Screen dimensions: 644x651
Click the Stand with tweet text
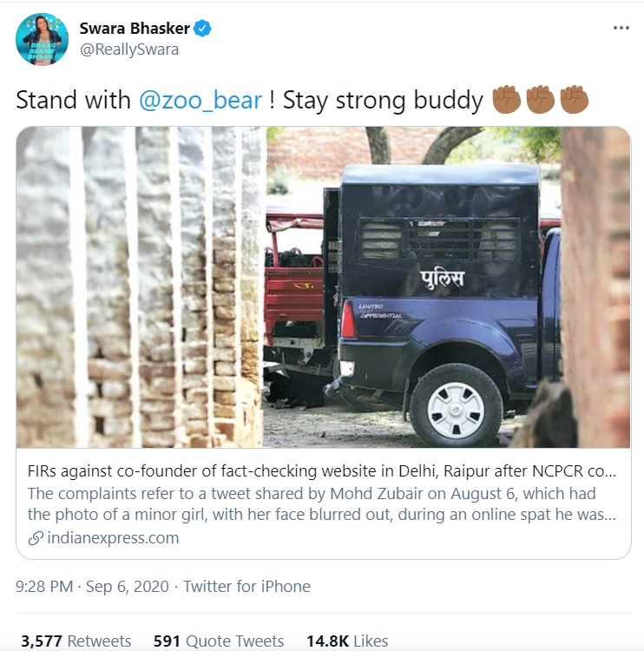click(x=73, y=100)
